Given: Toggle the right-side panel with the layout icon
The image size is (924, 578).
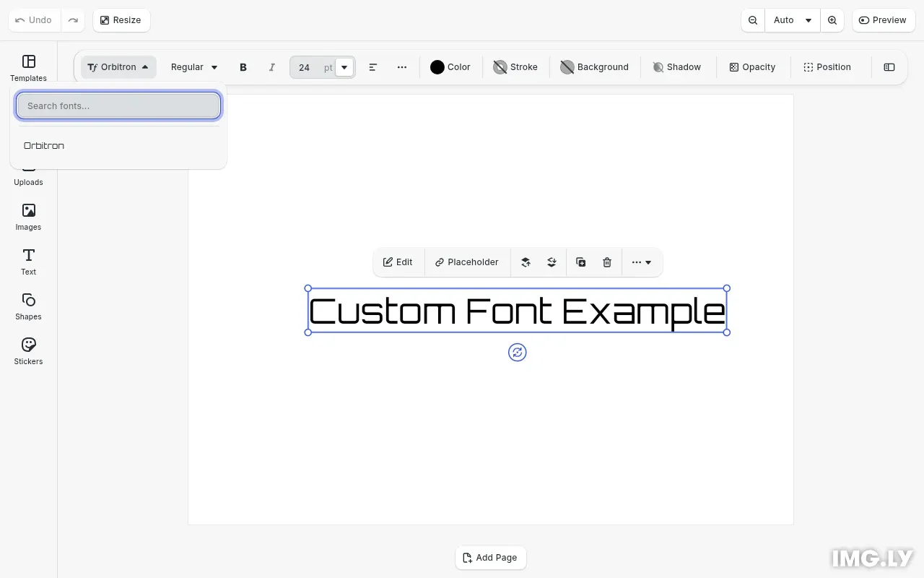Looking at the screenshot, I should (x=889, y=66).
